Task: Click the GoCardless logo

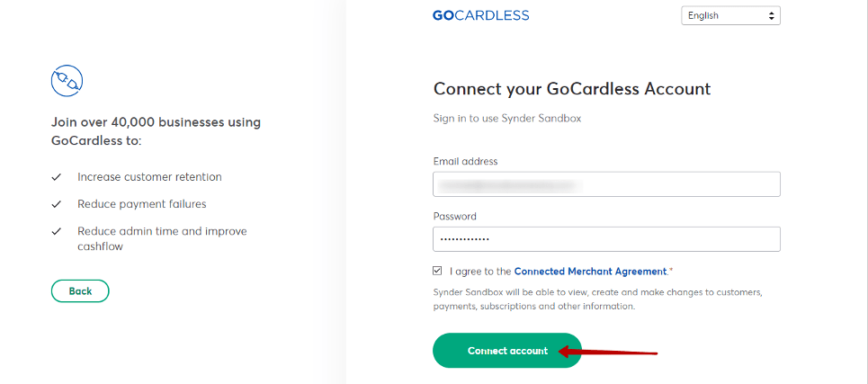Action: [x=480, y=15]
